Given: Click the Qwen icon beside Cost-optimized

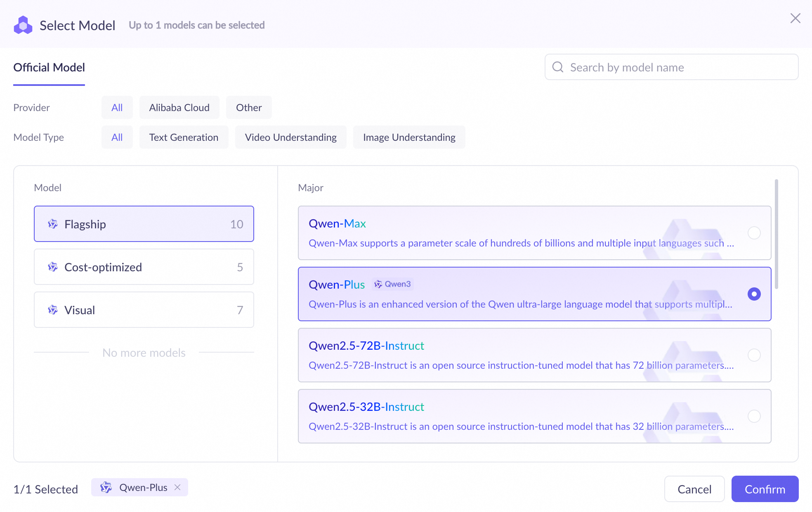Looking at the screenshot, I should pyautogui.click(x=53, y=267).
